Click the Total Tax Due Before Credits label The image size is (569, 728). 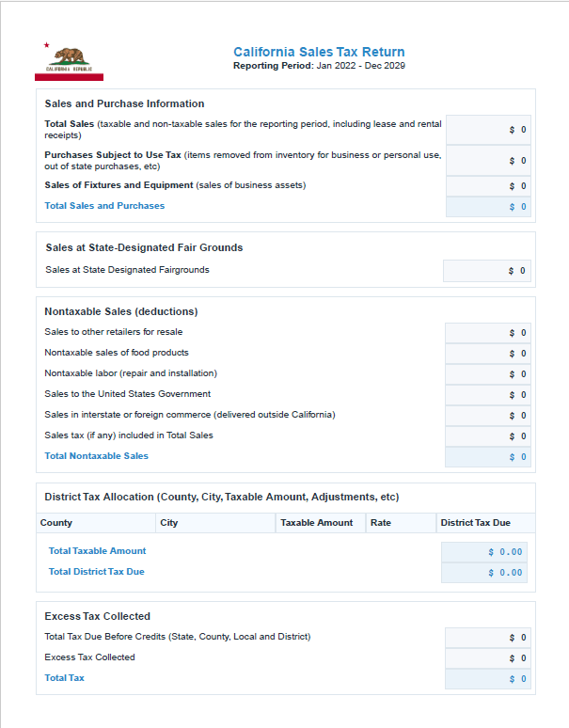coord(178,637)
